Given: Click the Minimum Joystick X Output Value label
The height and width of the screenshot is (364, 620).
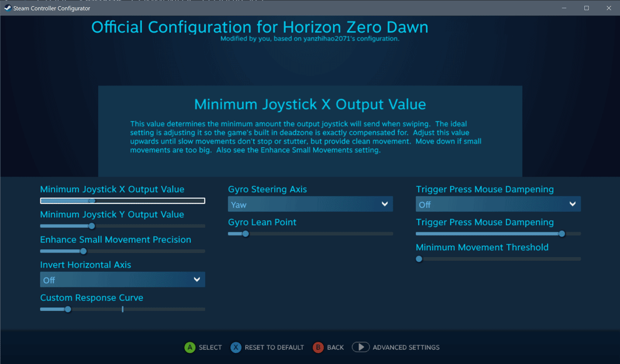Looking at the screenshot, I should (x=112, y=189).
